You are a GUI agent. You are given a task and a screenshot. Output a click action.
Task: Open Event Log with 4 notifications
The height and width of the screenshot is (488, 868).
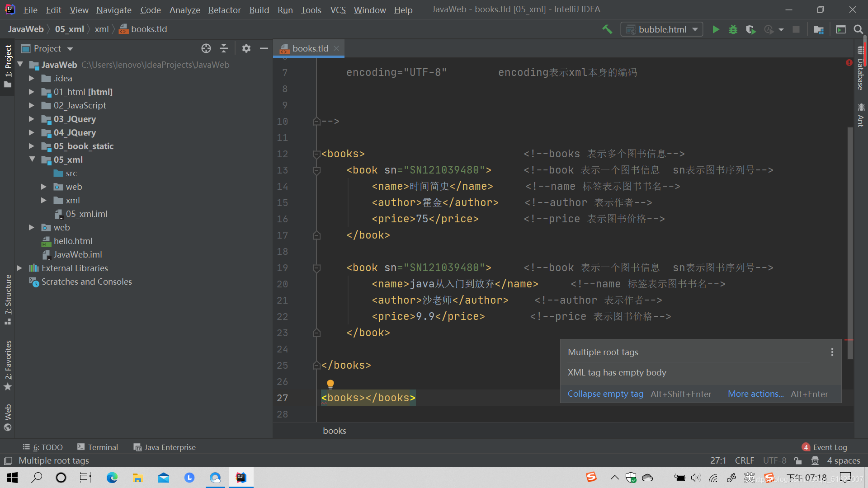pos(825,447)
